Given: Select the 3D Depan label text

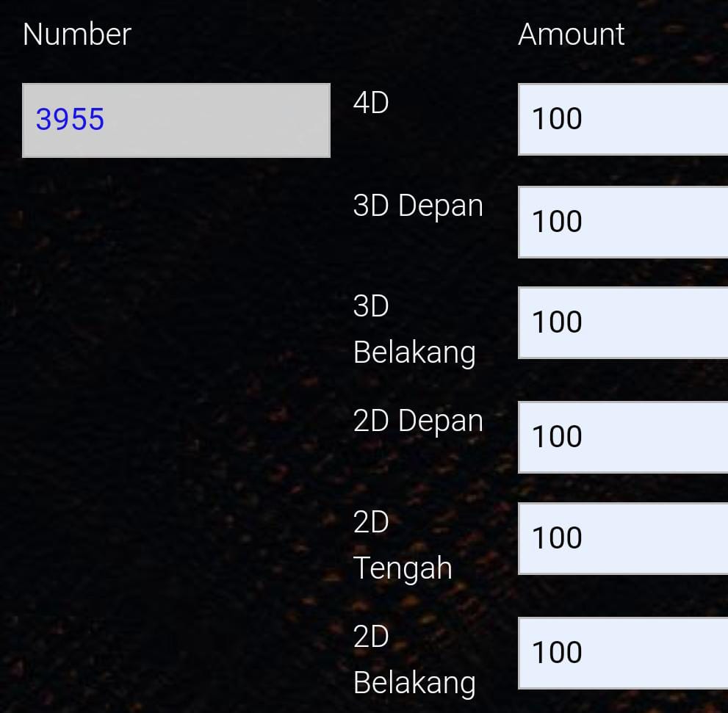Looking at the screenshot, I should tap(417, 206).
